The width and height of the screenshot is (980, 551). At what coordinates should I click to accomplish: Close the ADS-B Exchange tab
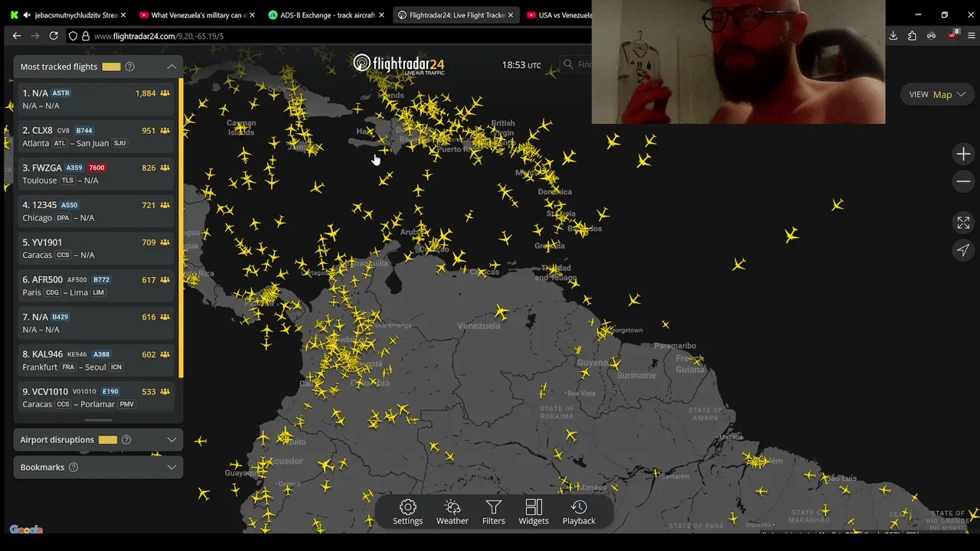pos(381,15)
